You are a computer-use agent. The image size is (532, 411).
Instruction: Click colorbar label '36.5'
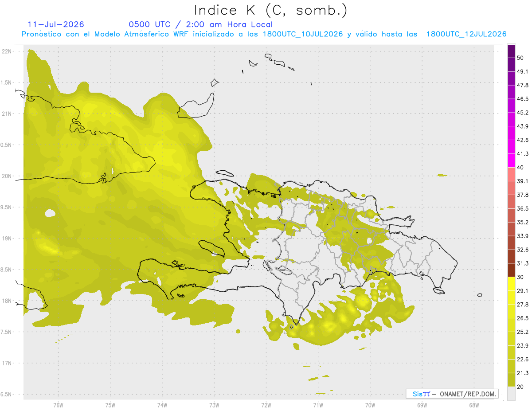pos(523,208)
